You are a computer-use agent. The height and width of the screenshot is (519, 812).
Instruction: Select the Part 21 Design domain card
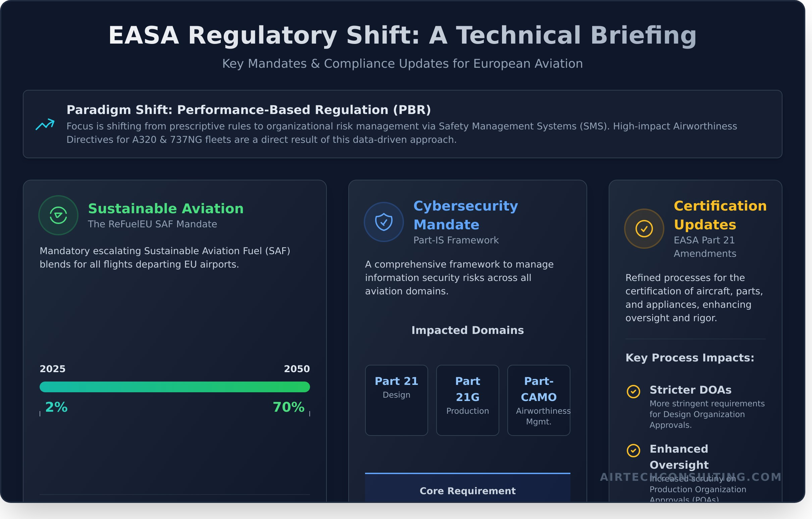[396, 400]
